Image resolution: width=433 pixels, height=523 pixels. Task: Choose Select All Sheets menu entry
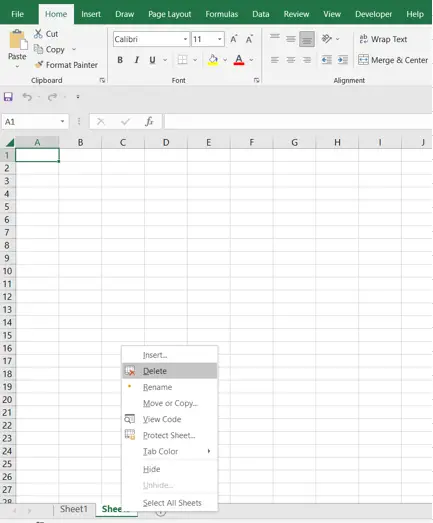(170, 503)
